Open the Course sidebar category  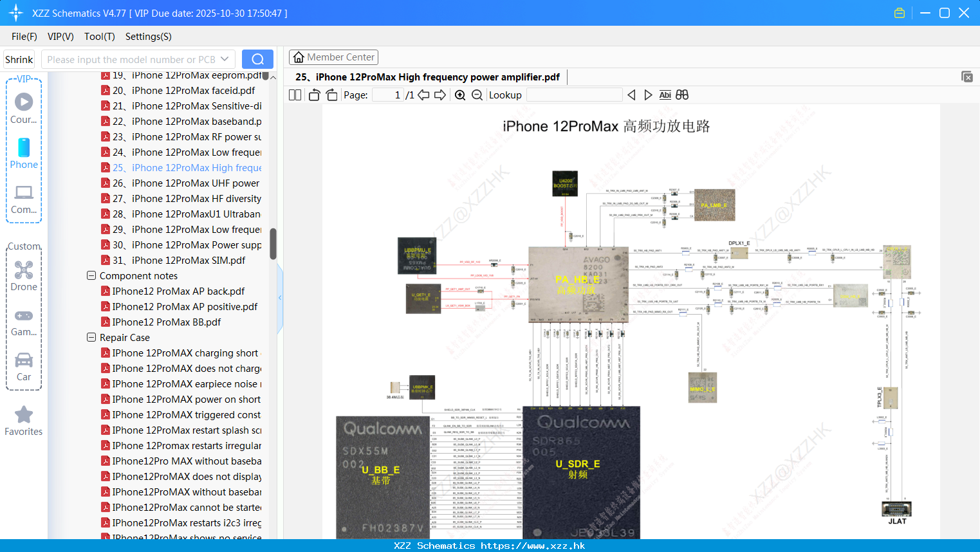pos(24,108)
